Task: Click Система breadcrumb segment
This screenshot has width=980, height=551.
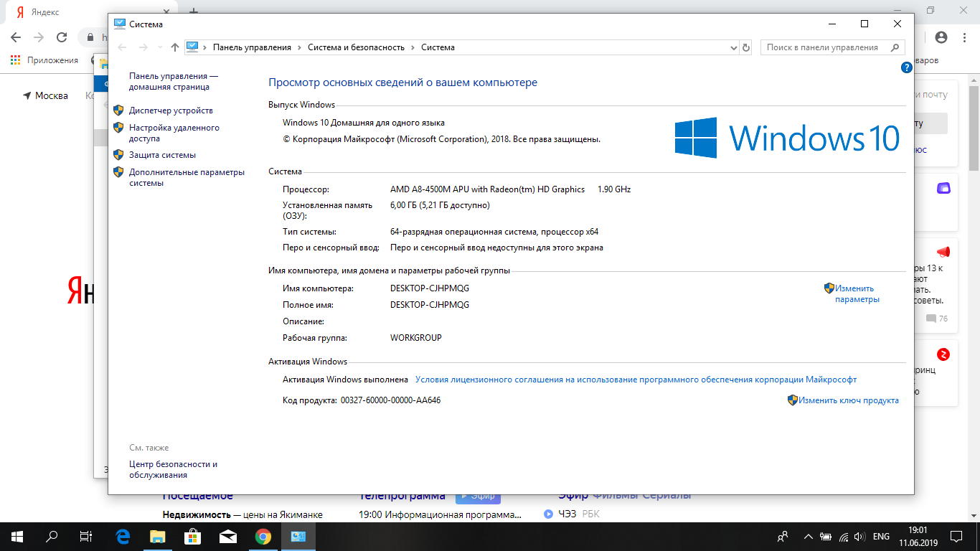Action: click(x=438, y=47)
